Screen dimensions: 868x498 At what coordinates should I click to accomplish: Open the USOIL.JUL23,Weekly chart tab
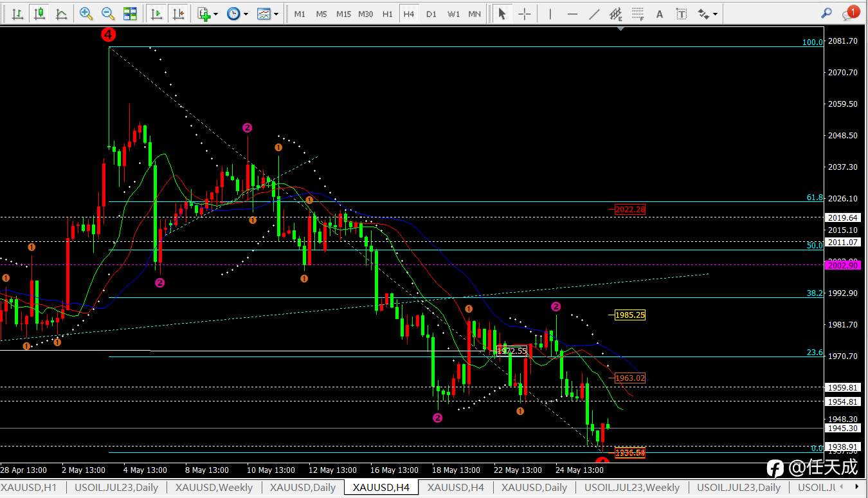coord(632,488)
